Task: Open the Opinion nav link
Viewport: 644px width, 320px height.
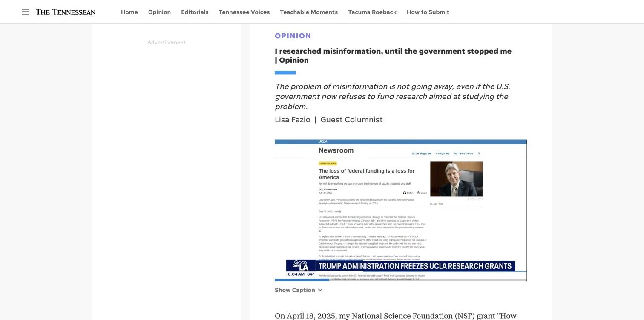Action: coord(159,12)
